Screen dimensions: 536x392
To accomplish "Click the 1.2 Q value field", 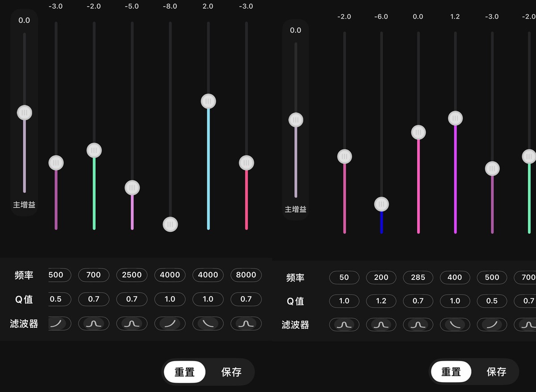I will pyautogui.click(x=381, y=301).
